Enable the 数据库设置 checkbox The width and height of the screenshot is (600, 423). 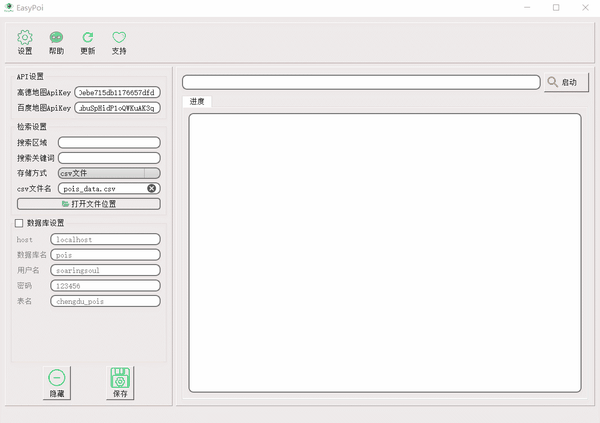click(19, 223)
